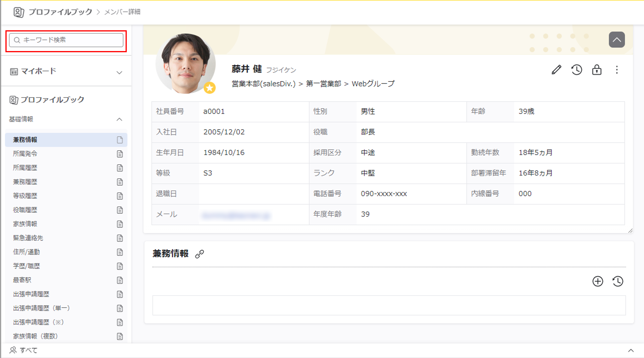This screenshot has height=358, width=644.
Task: Select 所属発令 in the sidebar
Action: click(x=25, y=154)
